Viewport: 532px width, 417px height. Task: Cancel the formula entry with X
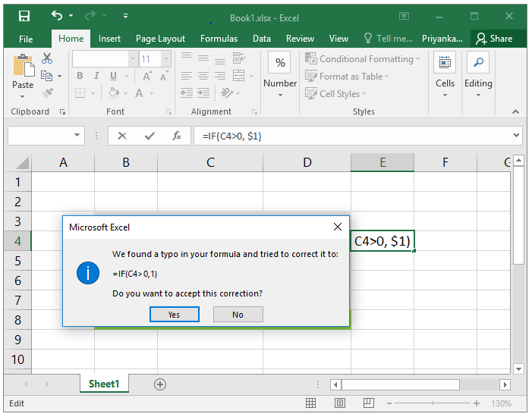pyautogui.click(x=122, y=136)
